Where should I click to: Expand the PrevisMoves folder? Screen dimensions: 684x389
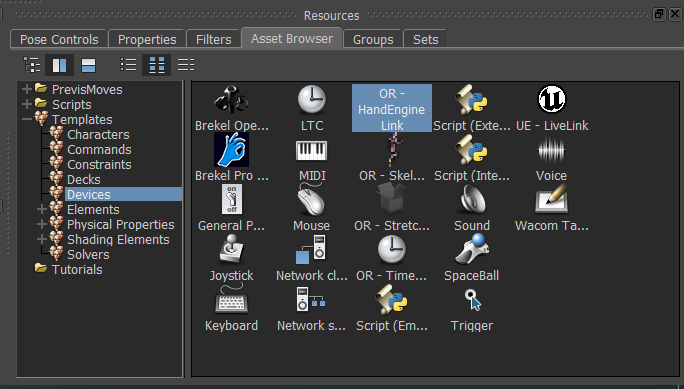(27, 89)
